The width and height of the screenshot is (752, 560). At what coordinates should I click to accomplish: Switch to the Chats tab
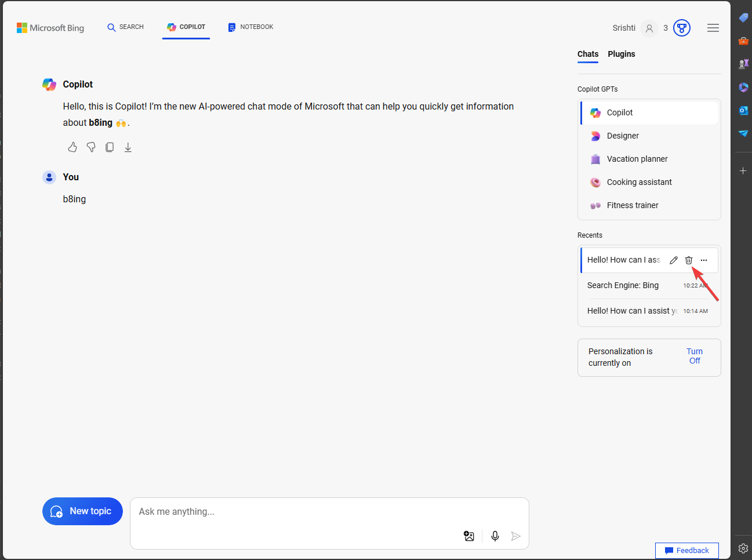pos(588,54)
